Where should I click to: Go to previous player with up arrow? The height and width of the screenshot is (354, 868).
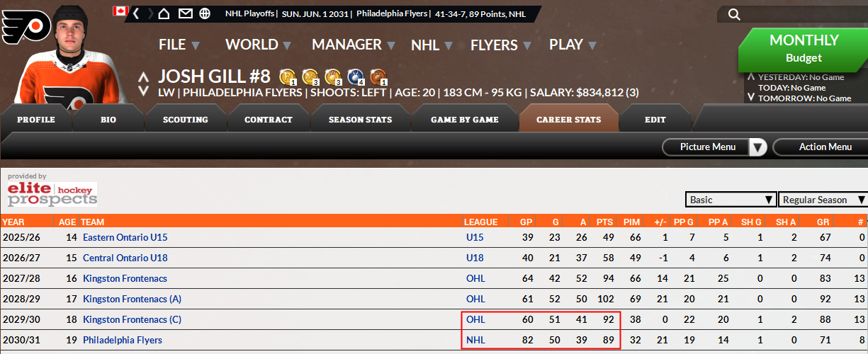[x=143, y=77]
